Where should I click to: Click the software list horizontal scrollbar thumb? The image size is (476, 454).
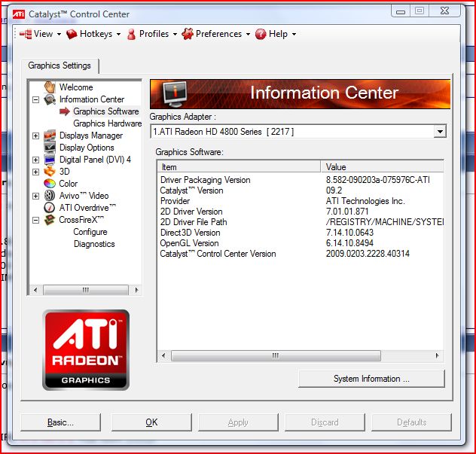[276, 355]
